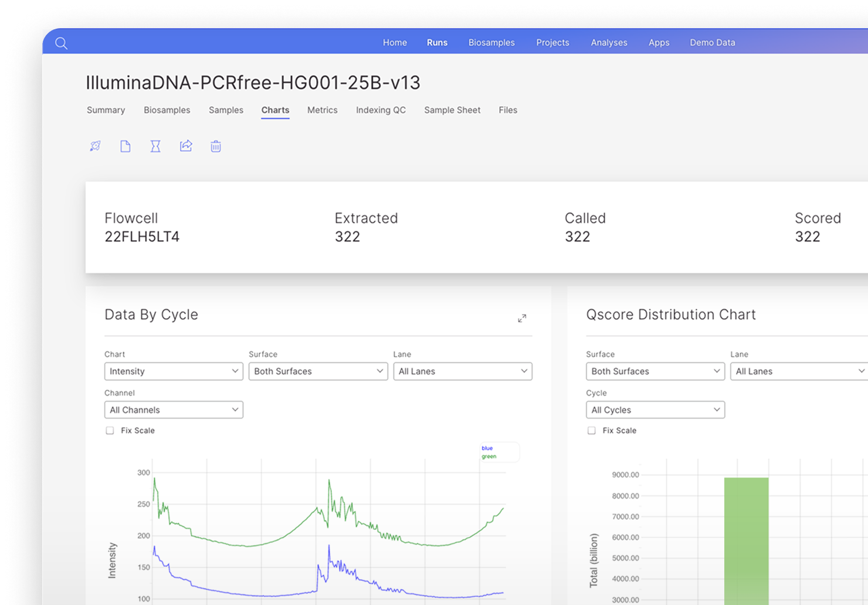Click the Flowcell label
868x605 pixels.
[131, 218]
